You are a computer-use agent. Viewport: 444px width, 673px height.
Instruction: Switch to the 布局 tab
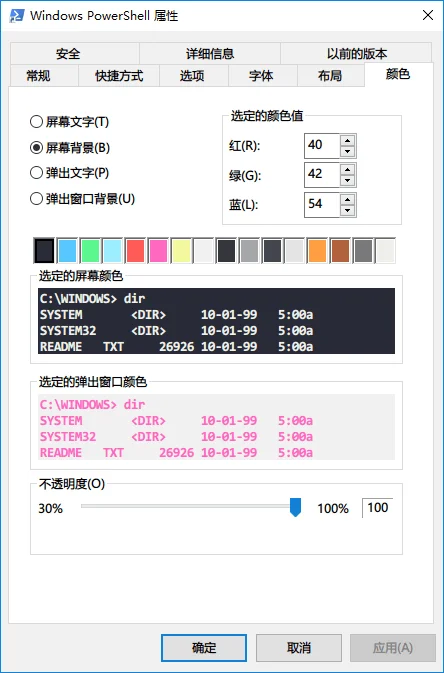[x=330, y=76]
